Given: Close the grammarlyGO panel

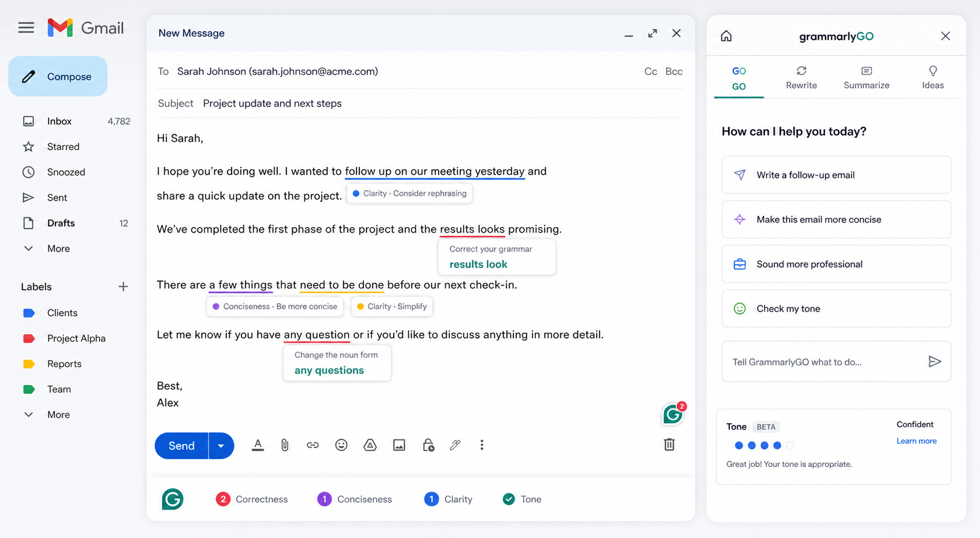Looking at the screenshot, I should pos(945,36).
